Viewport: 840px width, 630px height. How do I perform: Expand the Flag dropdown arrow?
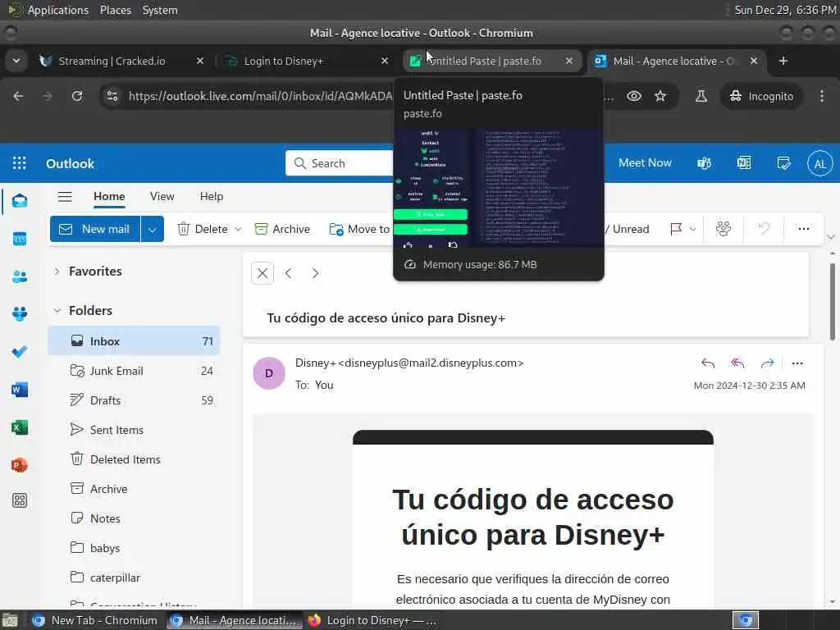coord(692,229)
